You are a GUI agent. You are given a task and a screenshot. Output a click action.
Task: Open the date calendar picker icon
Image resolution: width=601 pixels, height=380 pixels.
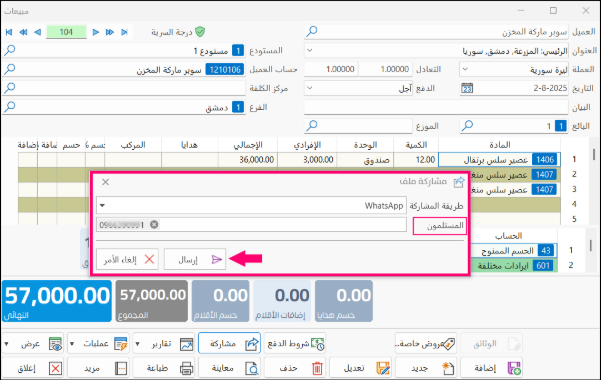[x=467, y=88]
